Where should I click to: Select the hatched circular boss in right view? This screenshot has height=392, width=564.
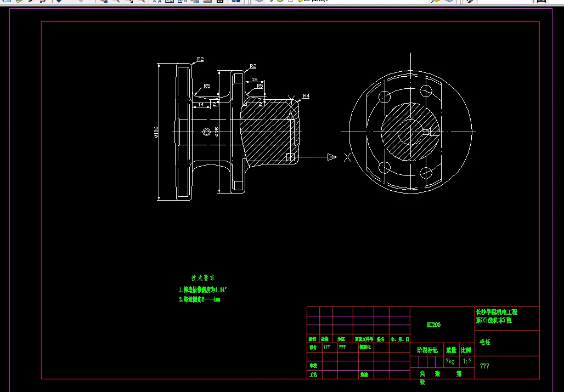tap(410, 132)
